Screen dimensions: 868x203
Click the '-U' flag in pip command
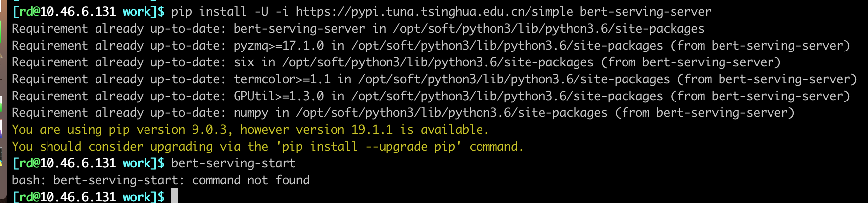click(x=261, y=11)
